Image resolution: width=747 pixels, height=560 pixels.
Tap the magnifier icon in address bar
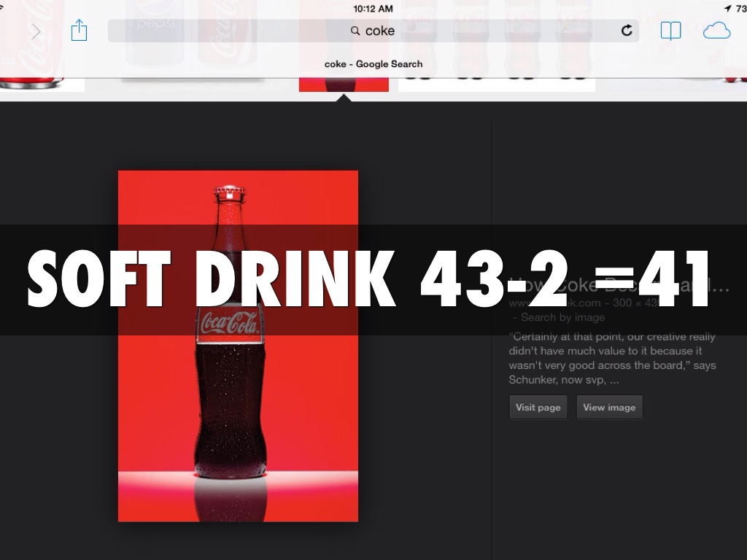point(355,31)
